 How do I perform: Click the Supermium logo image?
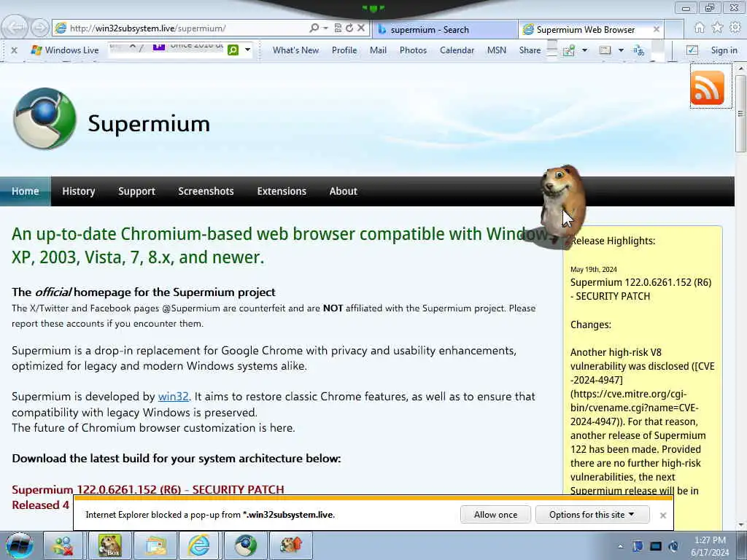(44, 119)
